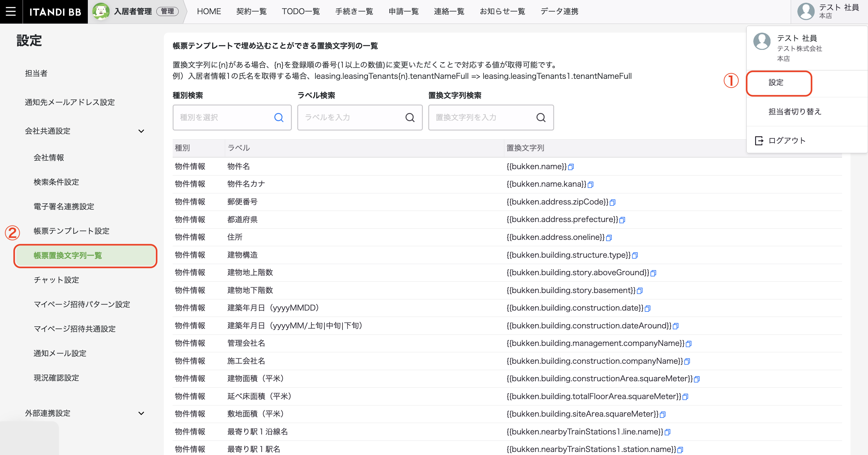Open 担当者 in settings sidebar
Image resolution: width=868 pixels, height=455 pixels.
(x=36, y=73)
